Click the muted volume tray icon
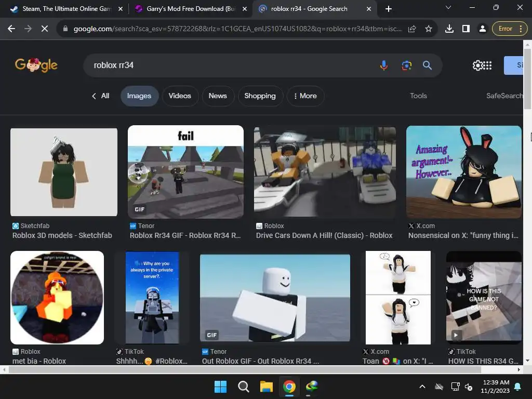Image resolution: width=532 pixels, height=399 pixels. [x=469, y=387]
